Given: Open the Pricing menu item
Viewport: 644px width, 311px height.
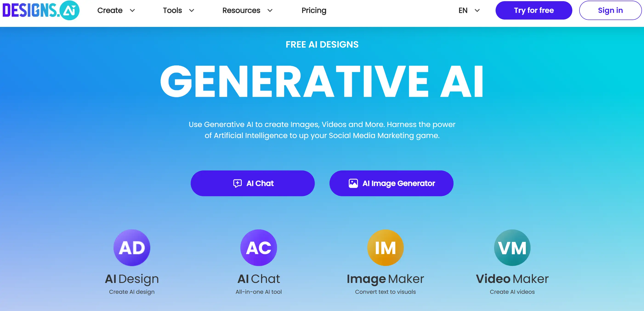Looking at the screenshot, I should pyautogui.click(x=313, y=10).
